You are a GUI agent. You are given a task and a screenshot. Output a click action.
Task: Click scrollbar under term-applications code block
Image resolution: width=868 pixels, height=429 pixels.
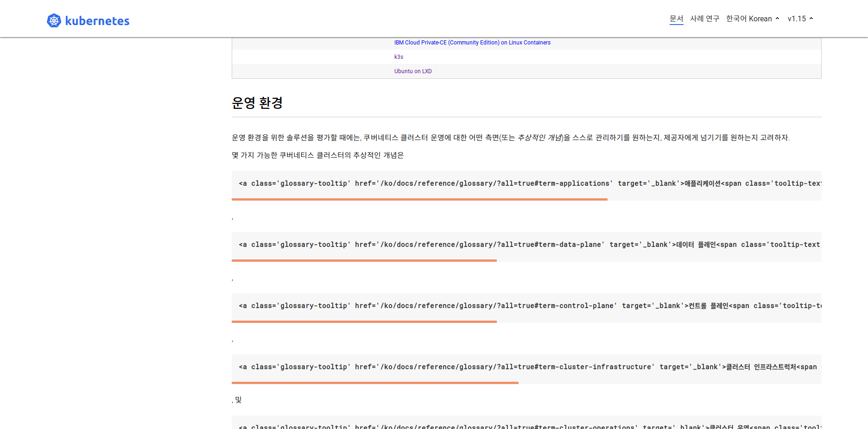[419, 199]
